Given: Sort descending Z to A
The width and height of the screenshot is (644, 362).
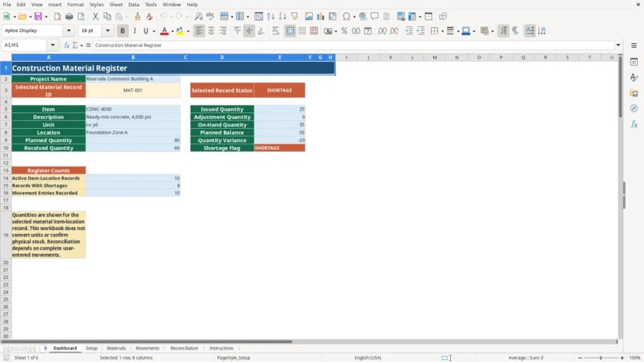Looking at the screenshot, I should (282, 16).
